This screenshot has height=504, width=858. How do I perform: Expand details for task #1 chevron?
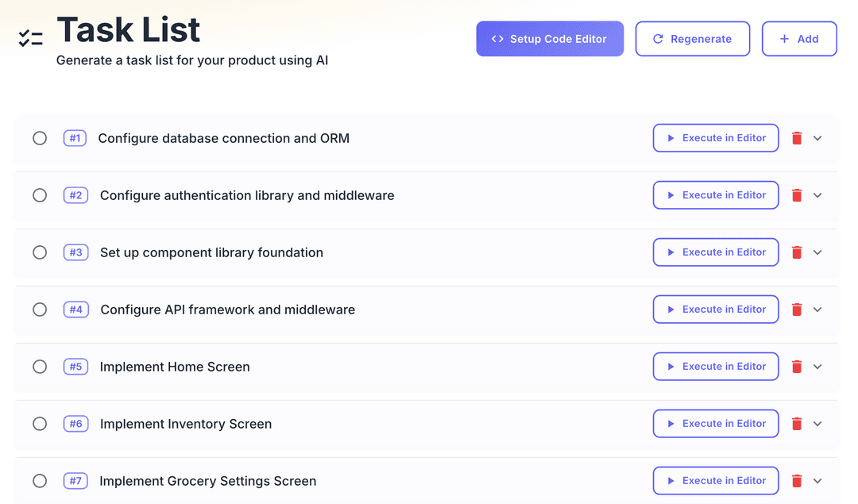pos(817,138)
